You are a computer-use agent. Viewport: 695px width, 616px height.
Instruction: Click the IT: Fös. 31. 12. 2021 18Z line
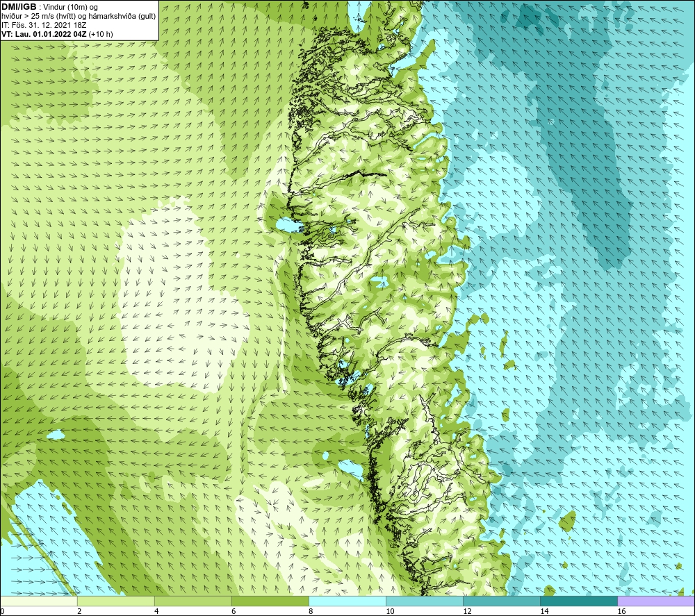click(x=44, y=25)
